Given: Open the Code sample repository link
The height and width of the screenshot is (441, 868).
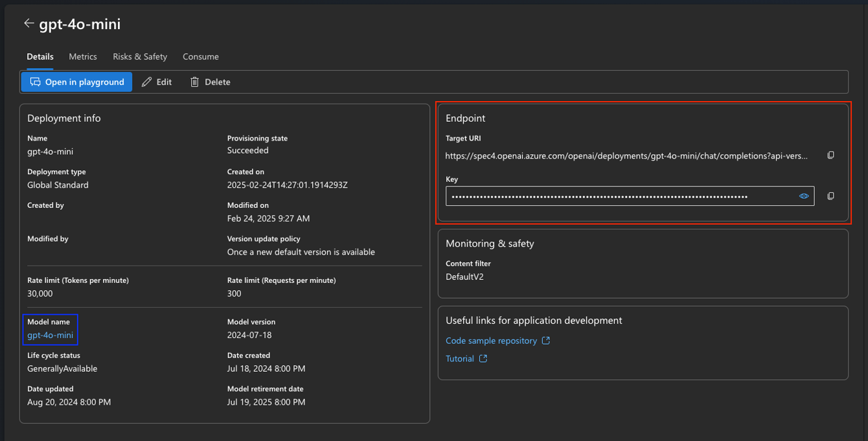Looking at the screenshot, I should [x=491, y=340].
